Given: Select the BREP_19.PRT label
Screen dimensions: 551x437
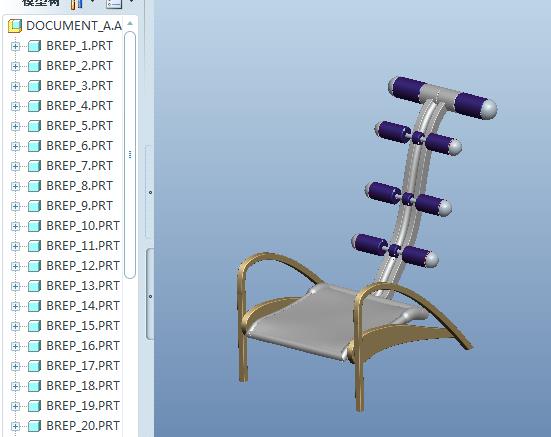Looking at the screenshot, I should pyautogui.click(x=83, y=406).
